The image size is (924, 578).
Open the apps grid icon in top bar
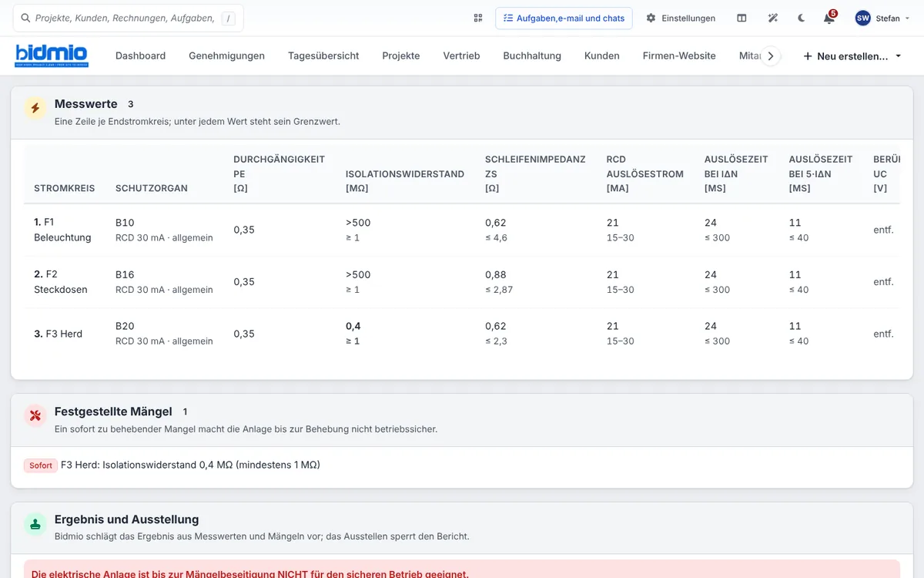click(x=478, y=18)
